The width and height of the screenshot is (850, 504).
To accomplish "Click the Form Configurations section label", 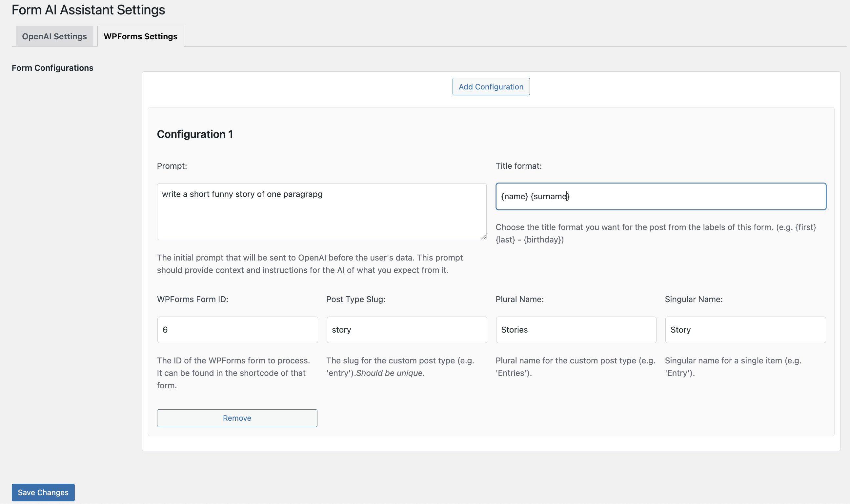I will [x=52, y=68].
